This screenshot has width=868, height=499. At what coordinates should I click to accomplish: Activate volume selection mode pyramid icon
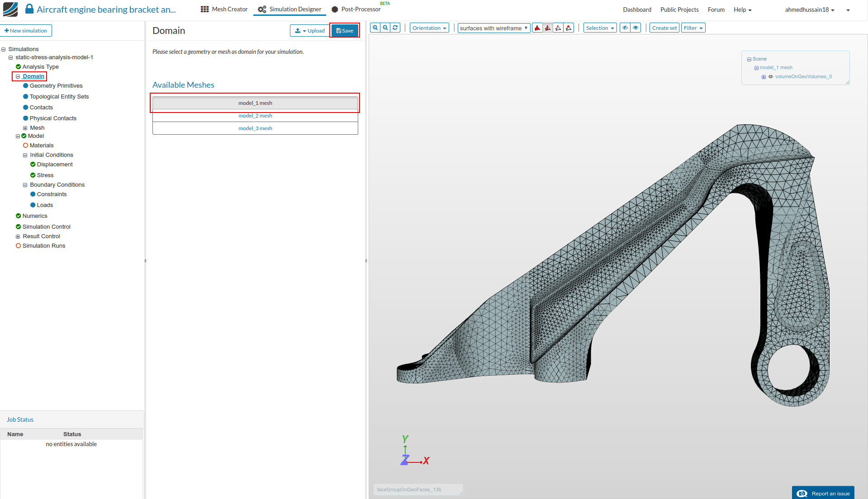(537, 28)
